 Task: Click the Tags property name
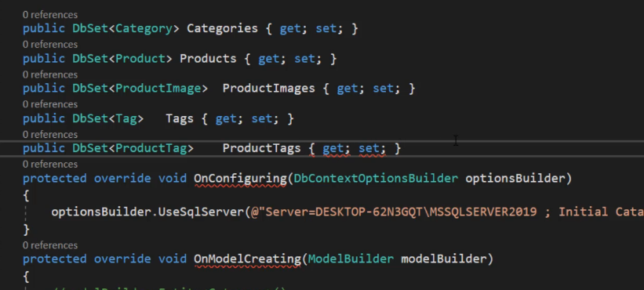[x=180, y=119]
